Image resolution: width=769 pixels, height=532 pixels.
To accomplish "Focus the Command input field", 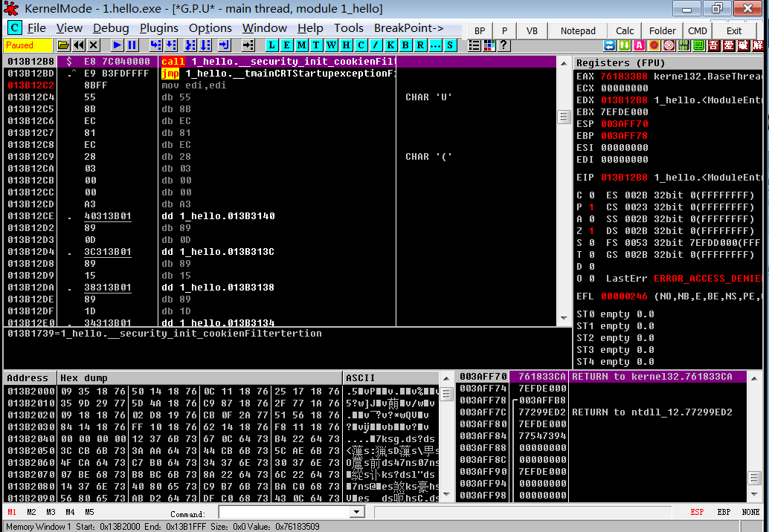I will (x=284, y=513).
